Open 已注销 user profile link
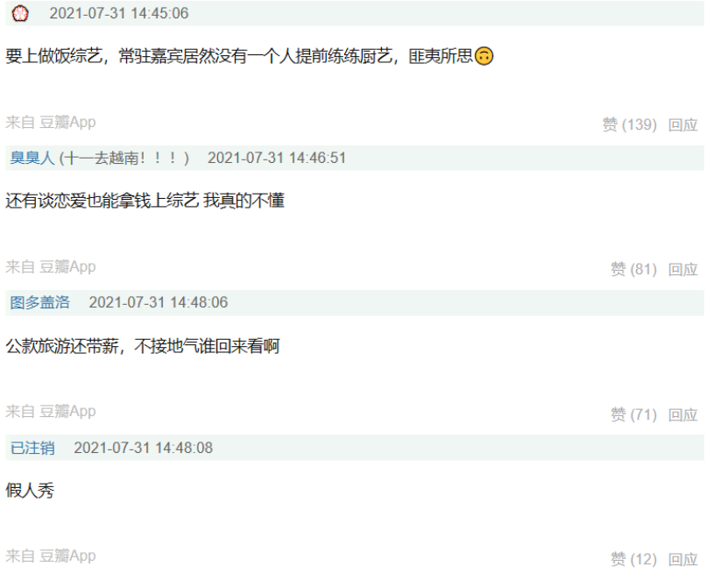This screenshot has width=728, height=580. click(32, 448)
